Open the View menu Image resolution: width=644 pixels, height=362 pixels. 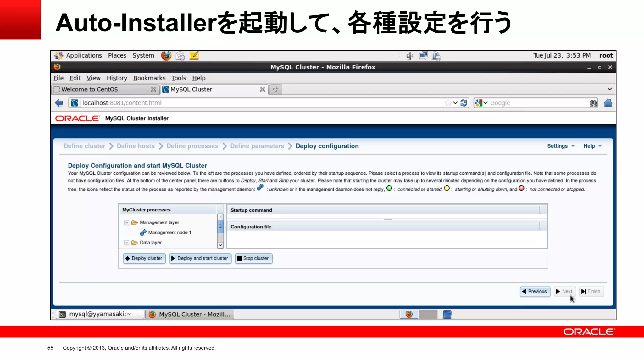(x=93, y=78)
